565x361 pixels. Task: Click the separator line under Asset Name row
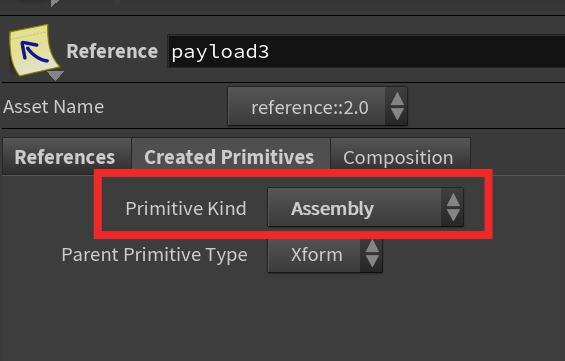click(x=284, y=128)
